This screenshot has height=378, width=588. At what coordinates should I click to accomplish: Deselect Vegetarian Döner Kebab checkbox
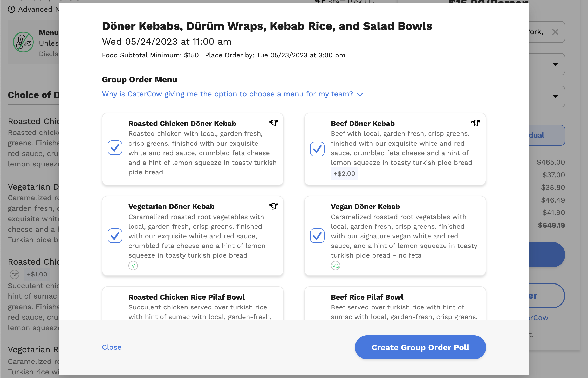pyautogui.click(x=115, y=236)
